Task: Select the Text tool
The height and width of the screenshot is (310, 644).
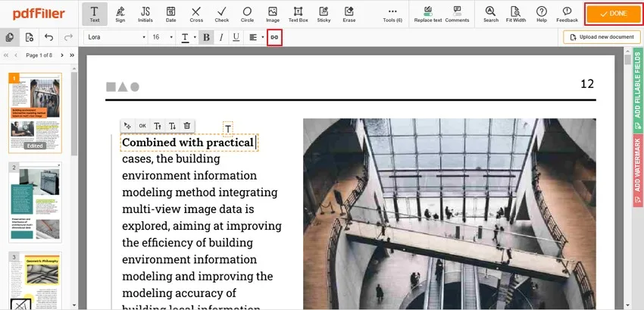Action: tap(95, 14)
